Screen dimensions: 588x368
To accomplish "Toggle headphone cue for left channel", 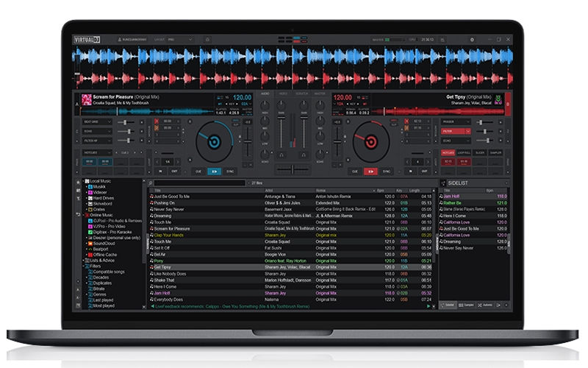I will pos(282,155).
